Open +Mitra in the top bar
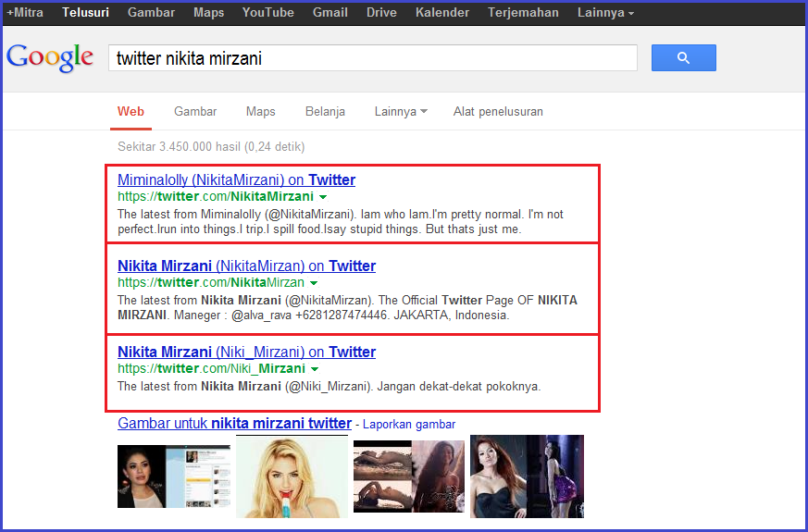This screenshot has height=532, width=808. click(25, 12)
